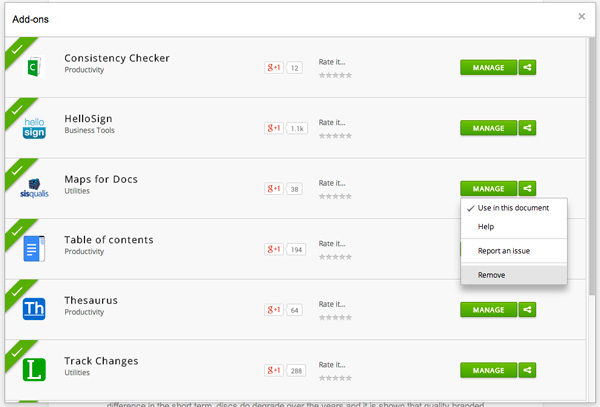The width and height of the screenshot is (600, 407).
Task: Click the g+1 button for Consistency Checker
Action: click(274, 68)
